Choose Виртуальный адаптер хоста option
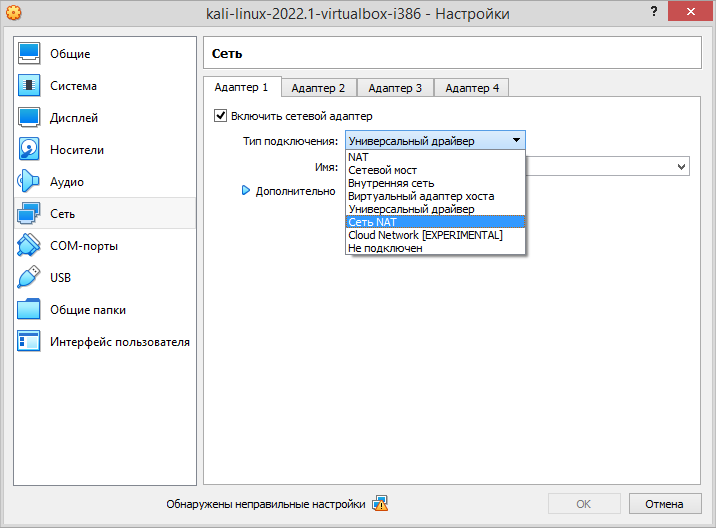 tap(436, 196)
